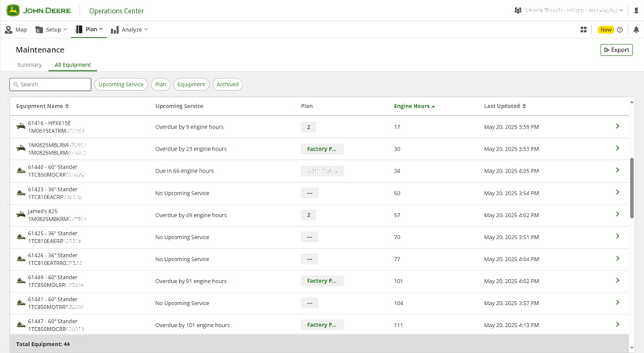Click the yellow New badge

click(606, 30)
